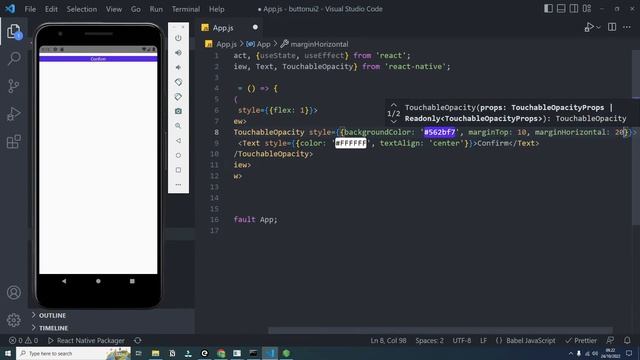Open emulator extended controls (three dots)
The width and height of the screenshot is (640, 360).
click(178, 184)
